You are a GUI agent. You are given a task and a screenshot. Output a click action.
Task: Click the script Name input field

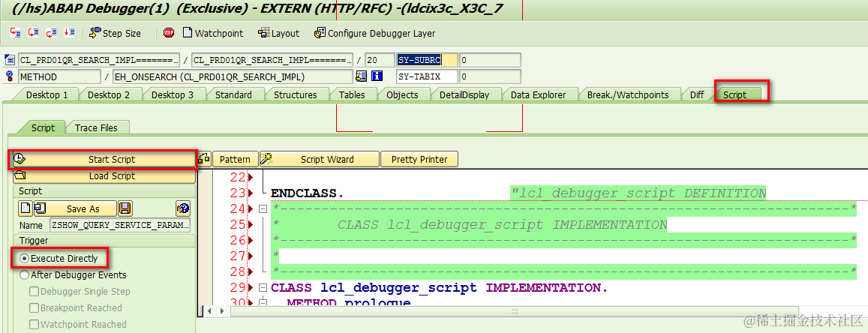pyautogui.click(x=120, y=225)
